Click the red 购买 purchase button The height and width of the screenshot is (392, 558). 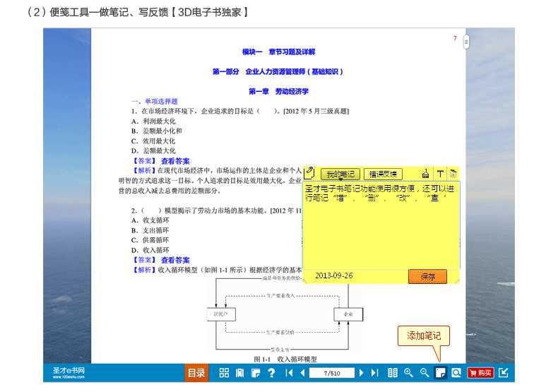pos(481,373)
